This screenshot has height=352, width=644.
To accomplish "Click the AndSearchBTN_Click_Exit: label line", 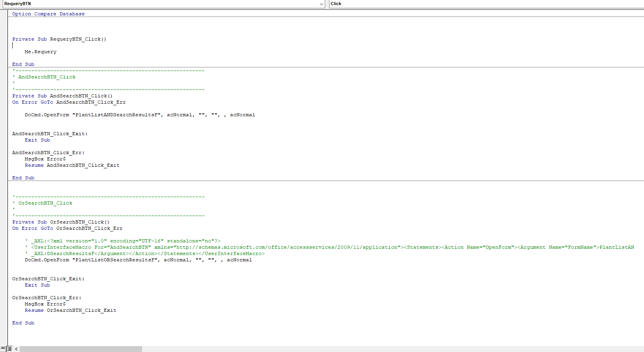I will (x=50, y=134).
